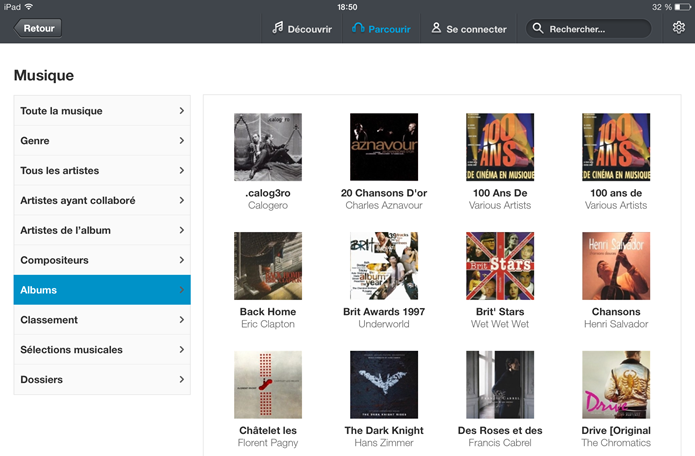Click The Dark Knight title text

(x=384, y=431)
